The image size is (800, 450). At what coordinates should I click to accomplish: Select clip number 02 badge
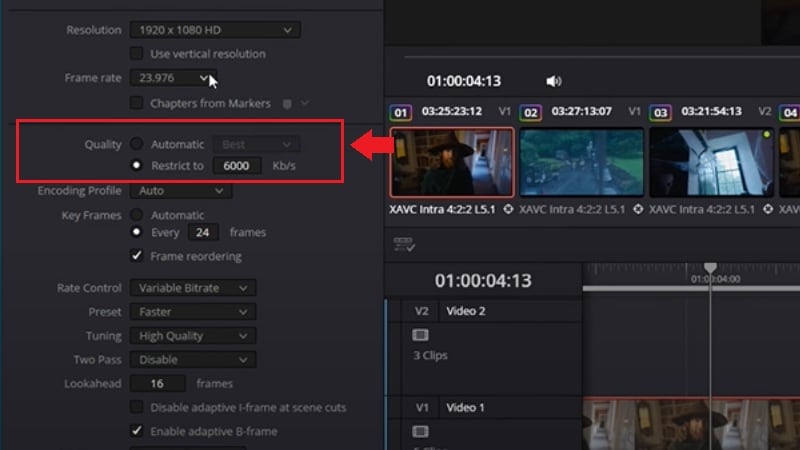pos(531,113)
